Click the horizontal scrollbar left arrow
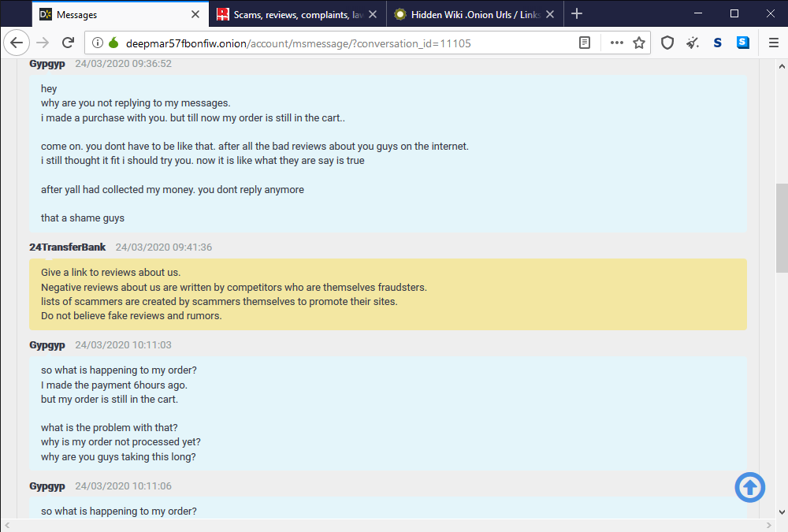The width and height of the screenshot is (788, 532). pyautogui.click(x=7, y=525)
